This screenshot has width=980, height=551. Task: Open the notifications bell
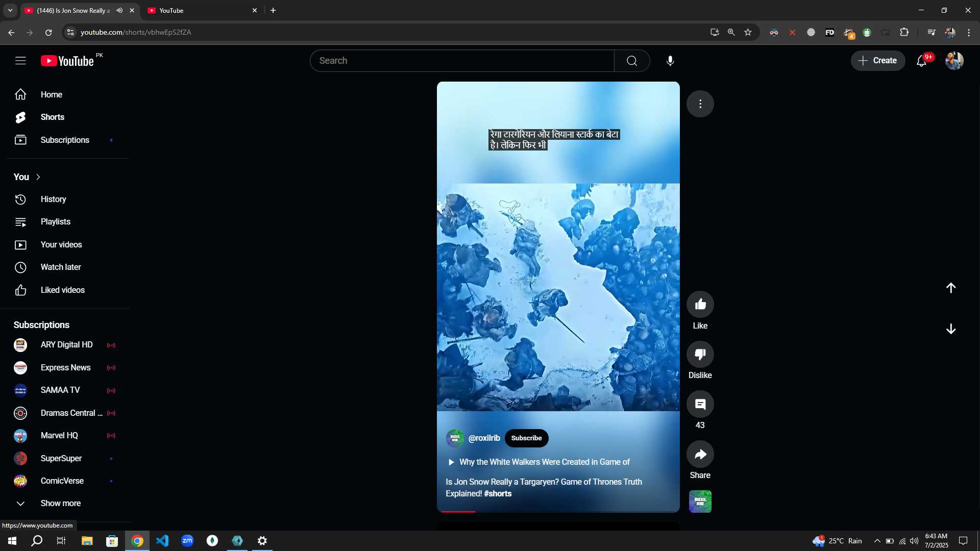click(921, 61)
